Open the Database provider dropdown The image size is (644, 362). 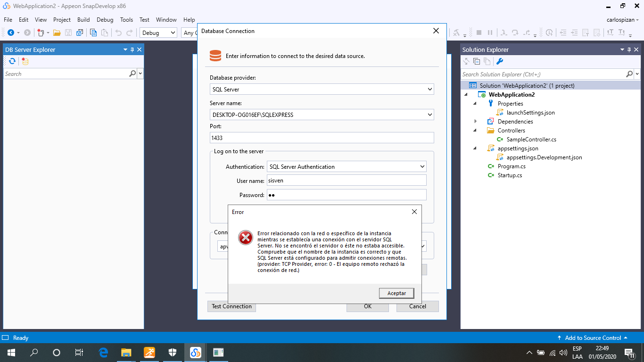pyautogui.click(x=429, y=89)
